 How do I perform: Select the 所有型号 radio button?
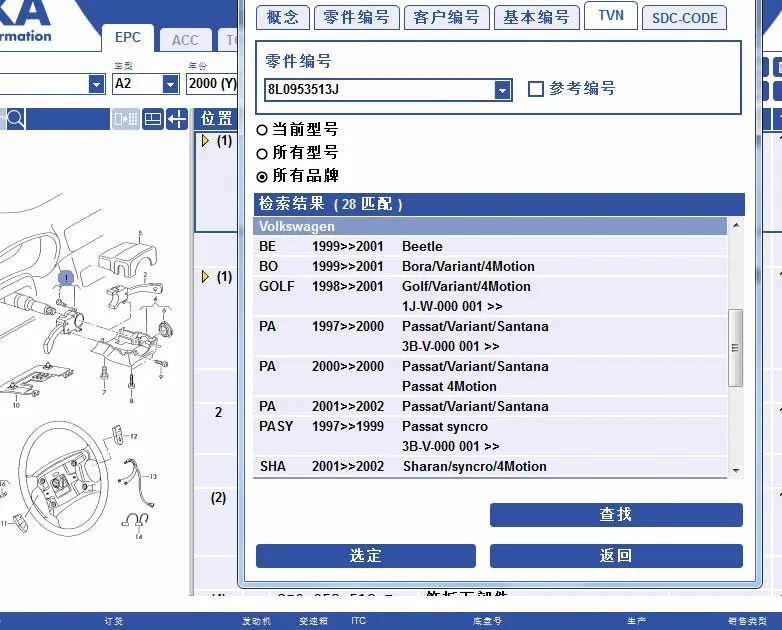point(262,154)
